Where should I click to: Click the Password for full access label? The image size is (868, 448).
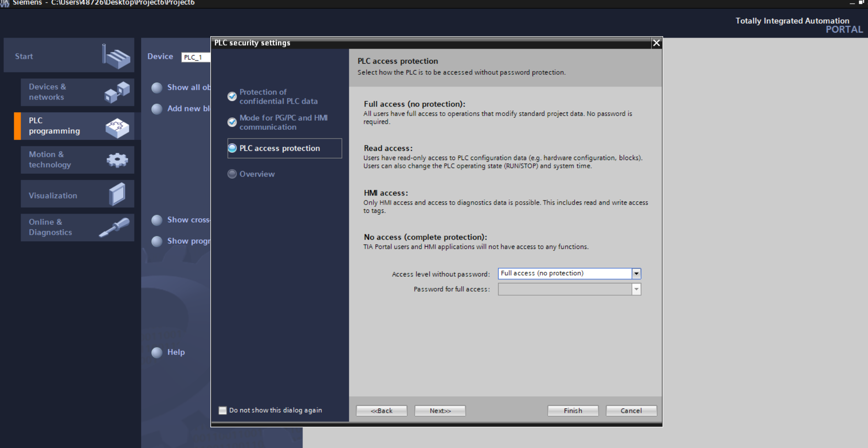click(452, 289)
